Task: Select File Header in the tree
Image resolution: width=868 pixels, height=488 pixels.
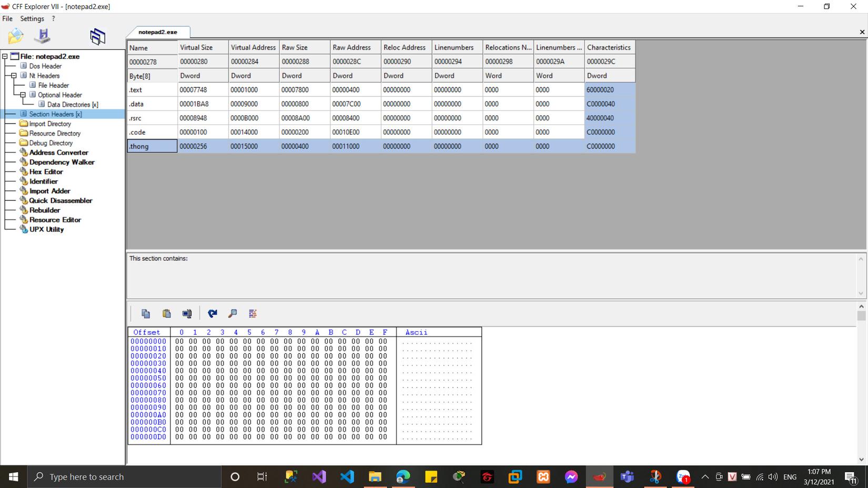Action: [x=54, y=85]
